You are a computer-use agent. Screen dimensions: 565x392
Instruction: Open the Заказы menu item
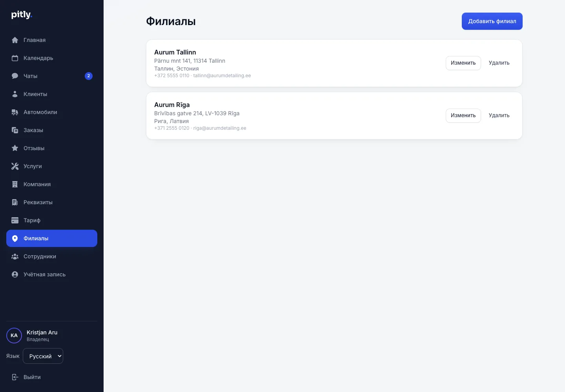coord(52,130)
